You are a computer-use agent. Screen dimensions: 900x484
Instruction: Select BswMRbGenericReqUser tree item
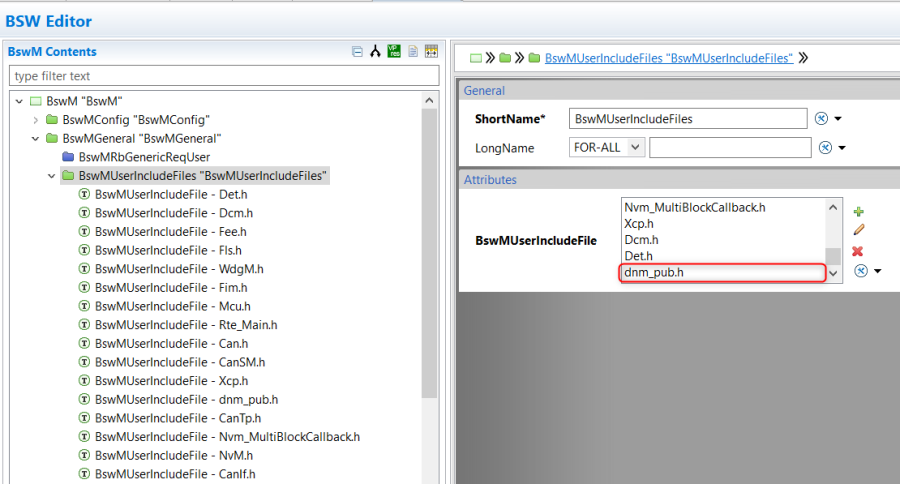(x=144, y=157)
